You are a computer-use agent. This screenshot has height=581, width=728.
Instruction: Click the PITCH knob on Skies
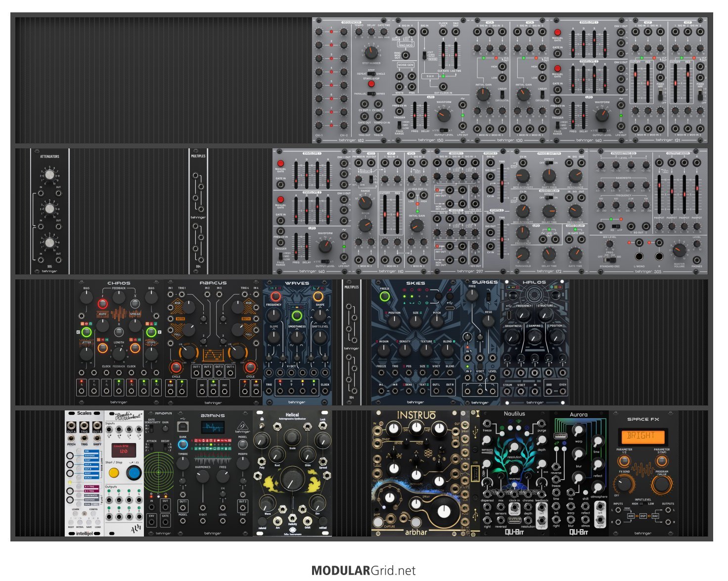[x=437, y=322]
